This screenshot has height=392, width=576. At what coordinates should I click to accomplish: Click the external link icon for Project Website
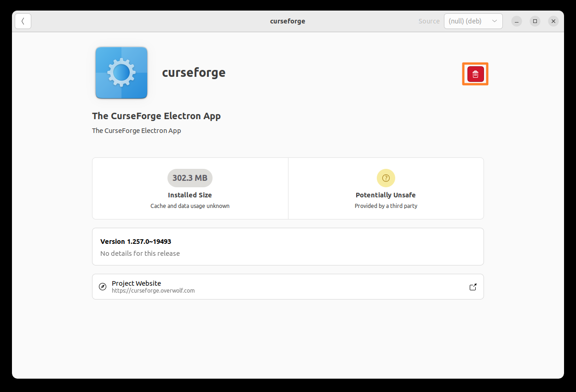pos(473,287)
